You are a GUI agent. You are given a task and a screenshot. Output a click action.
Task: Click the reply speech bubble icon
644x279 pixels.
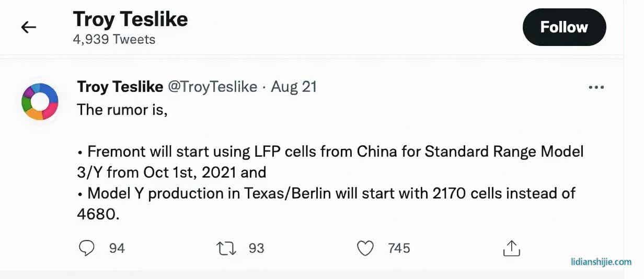click(x=86, y=248)
